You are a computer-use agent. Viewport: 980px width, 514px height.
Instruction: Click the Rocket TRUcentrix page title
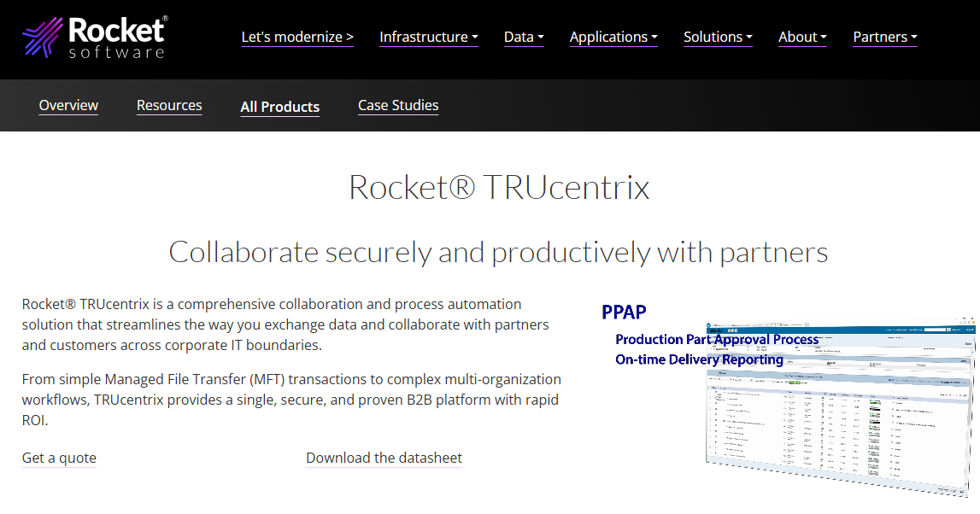tap(499, 187)
